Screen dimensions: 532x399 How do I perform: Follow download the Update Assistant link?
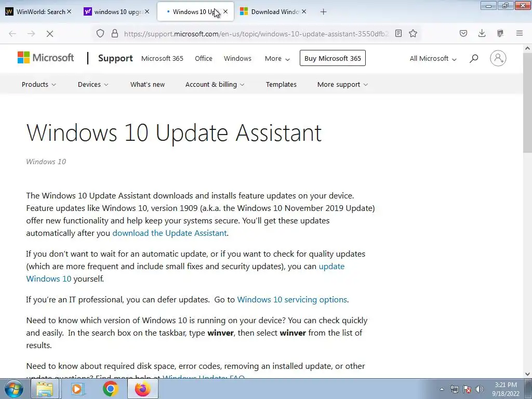click(x=169, y=233)
